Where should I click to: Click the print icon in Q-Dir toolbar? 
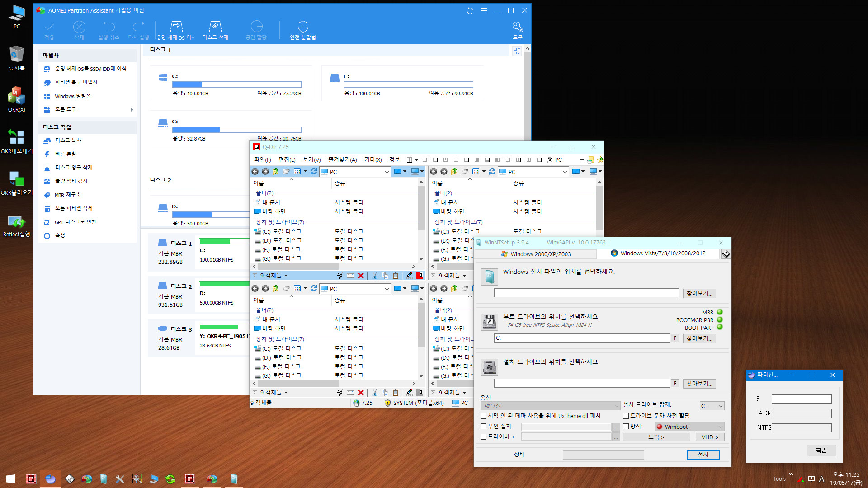point(590,160)
